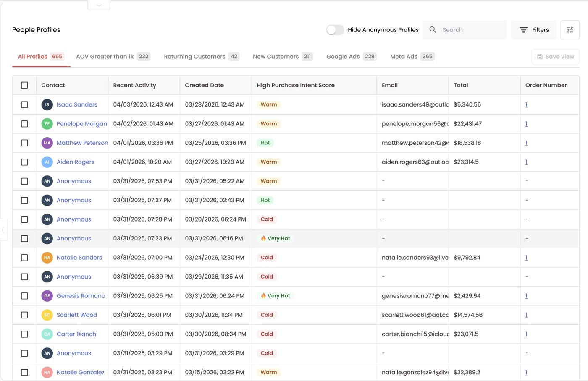The image size is (588, 381).
Task: Click AN avatar for 06:39 PM anonymous row
Action: click(47, 277)
